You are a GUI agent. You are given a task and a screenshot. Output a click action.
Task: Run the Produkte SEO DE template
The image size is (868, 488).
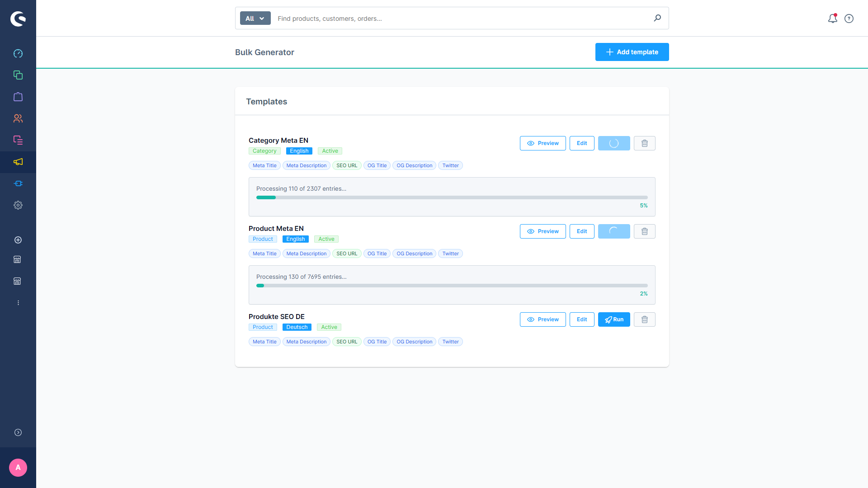click(x=614, y=319)
